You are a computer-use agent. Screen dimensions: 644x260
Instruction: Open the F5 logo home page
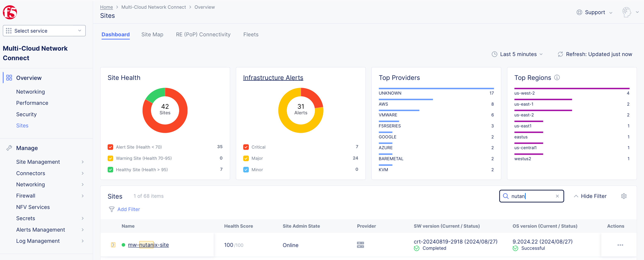(x=10, y=12)
